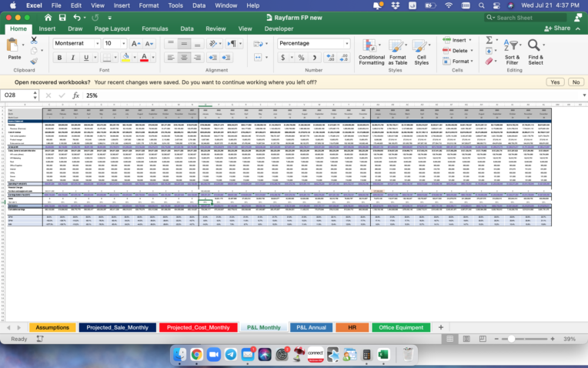Viewport: 588px width, 368px height.
Task: Click the Cut scissors icon
Action: point(34,40)
